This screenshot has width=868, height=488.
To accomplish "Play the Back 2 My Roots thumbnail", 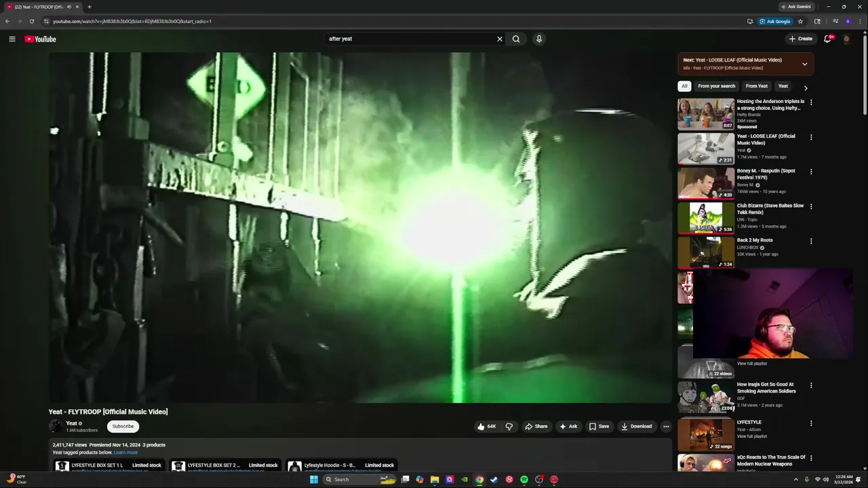I will pos(706,252).
